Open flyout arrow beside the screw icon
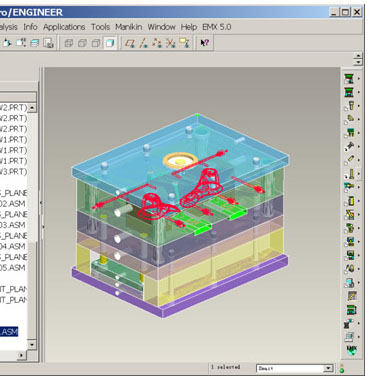The width and height of the screenshot is (380, 380). [359, 106]
